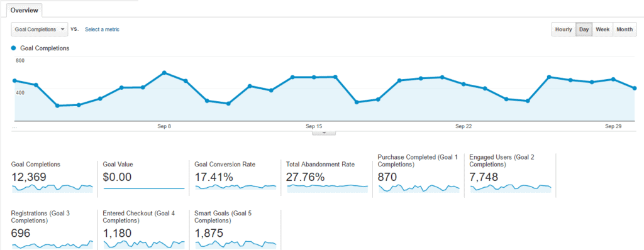Viewport: 644px width, 250px height.
Task: Click the Total Abandonment Rate sparkline
Action: (327, 188)
